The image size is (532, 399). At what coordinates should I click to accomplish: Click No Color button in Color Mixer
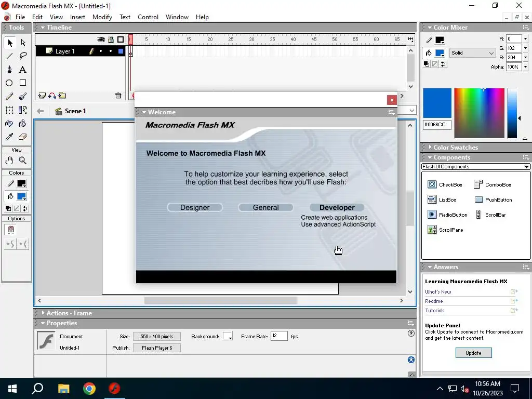pos(435,64)
